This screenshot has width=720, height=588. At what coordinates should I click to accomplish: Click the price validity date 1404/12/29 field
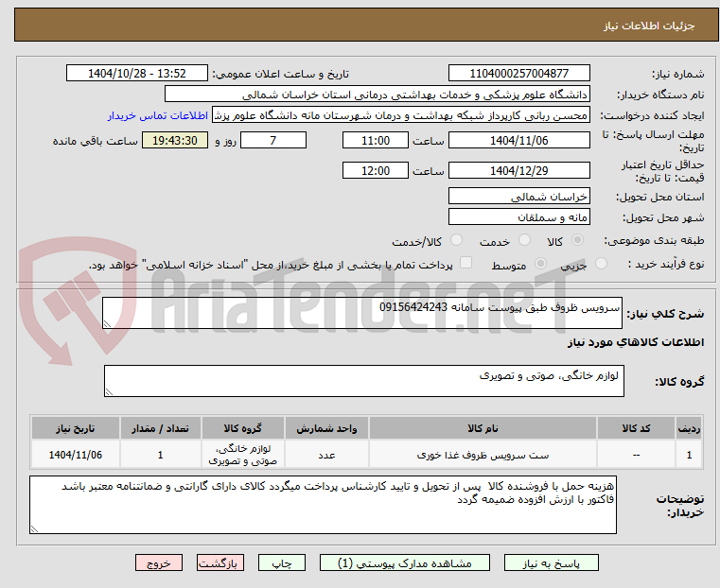[x=518, y=170]
